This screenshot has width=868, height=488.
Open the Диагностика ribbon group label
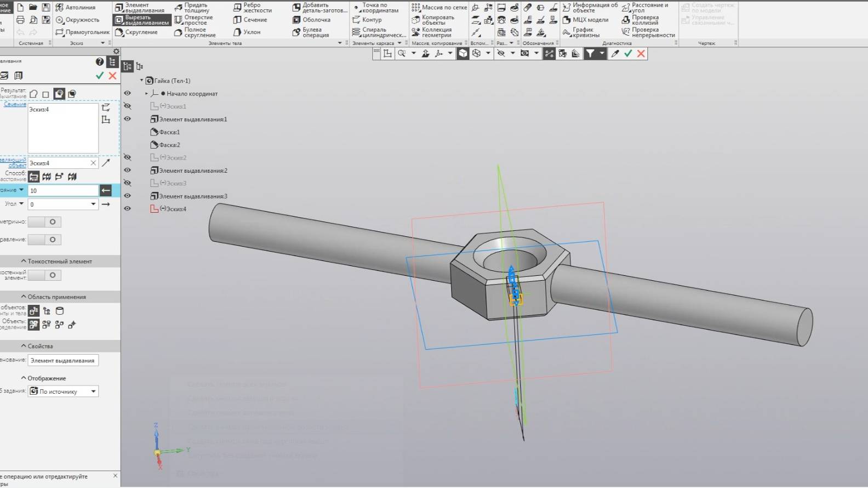(616, 43)
